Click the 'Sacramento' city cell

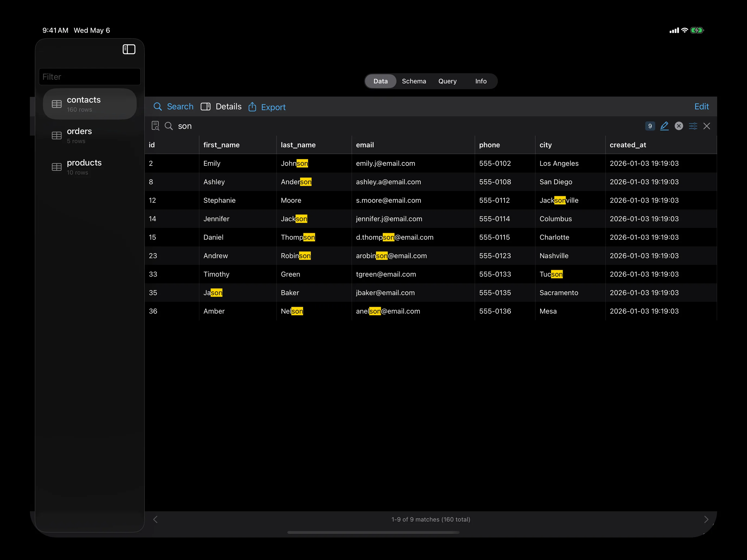570,293
